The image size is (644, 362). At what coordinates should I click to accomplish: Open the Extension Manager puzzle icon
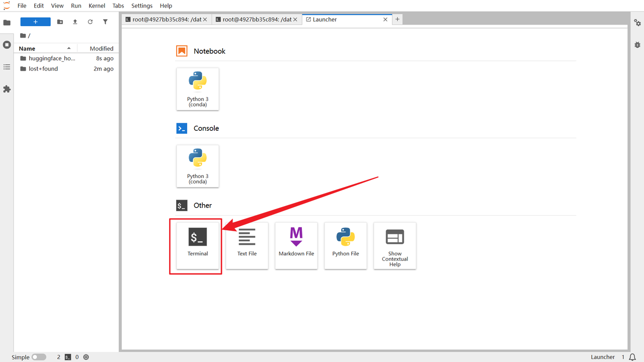7,89
